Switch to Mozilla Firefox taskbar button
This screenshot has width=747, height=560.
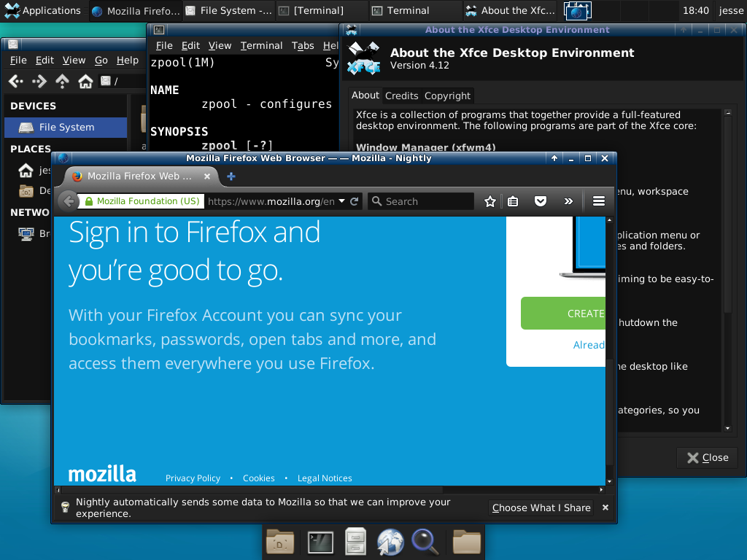(136, 10)
